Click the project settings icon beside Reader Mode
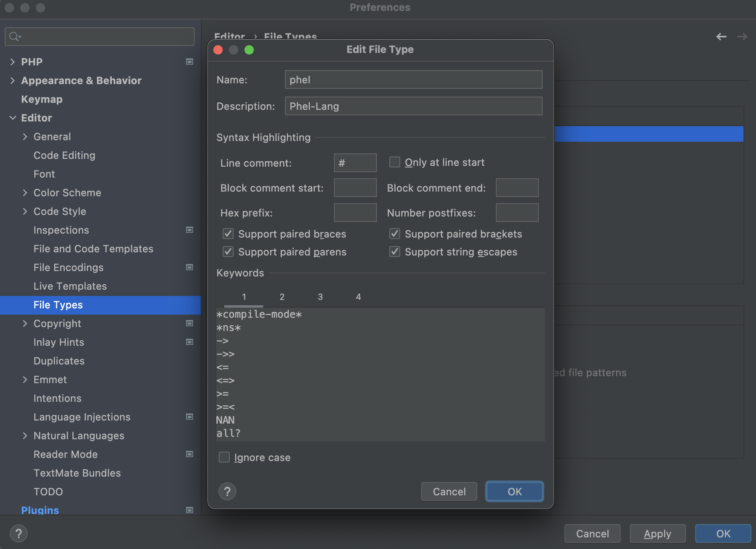The image size is (756, 549). (190, 454)
